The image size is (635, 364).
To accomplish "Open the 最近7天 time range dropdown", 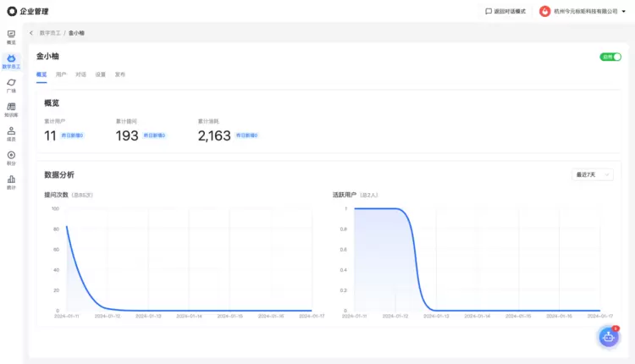I will 593,174.
